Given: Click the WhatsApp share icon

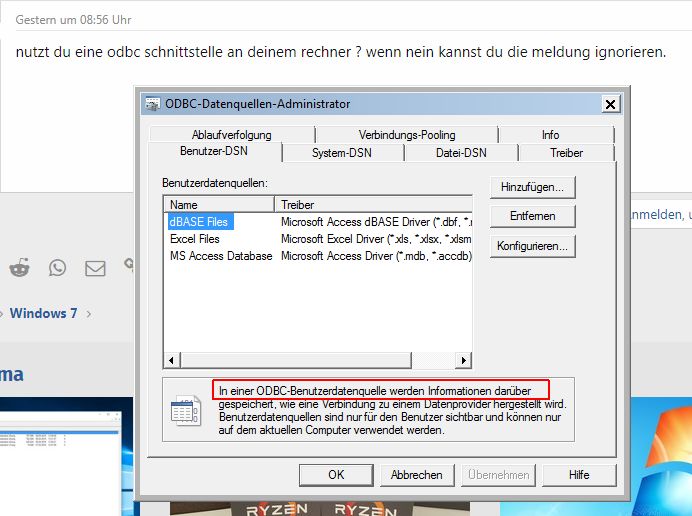Looking at the screenshot, I should point(57,268).
